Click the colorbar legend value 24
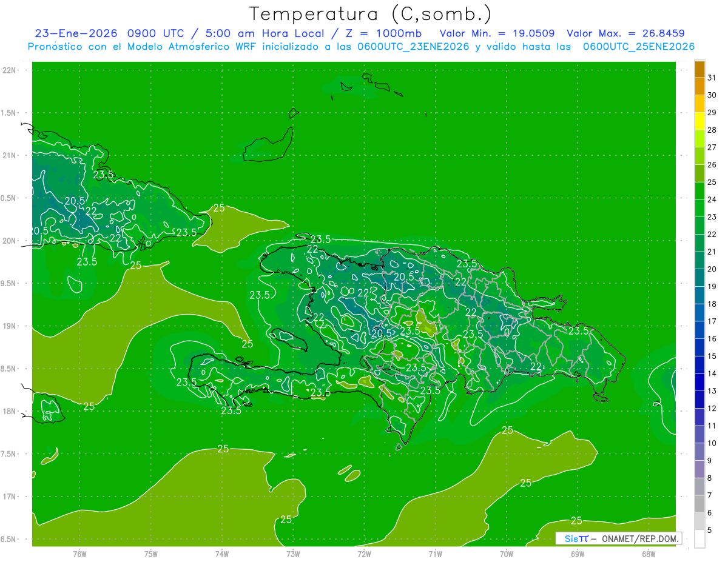Screen dimensions: 728x562 click(x=712, y=199)
